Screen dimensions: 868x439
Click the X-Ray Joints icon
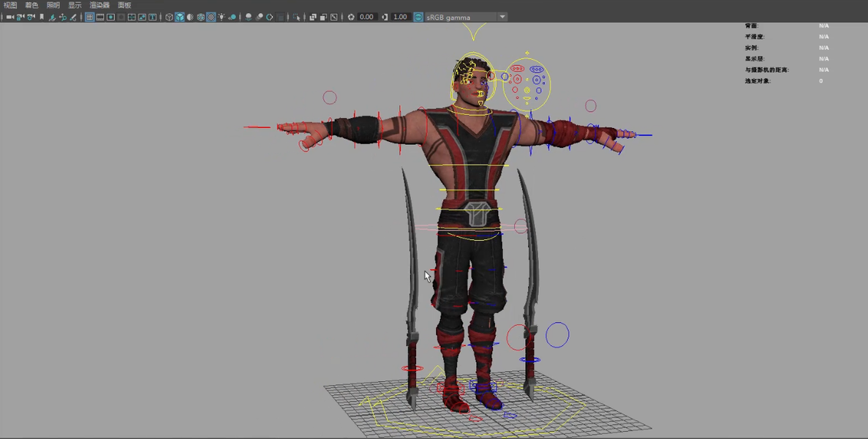point(333,17)
